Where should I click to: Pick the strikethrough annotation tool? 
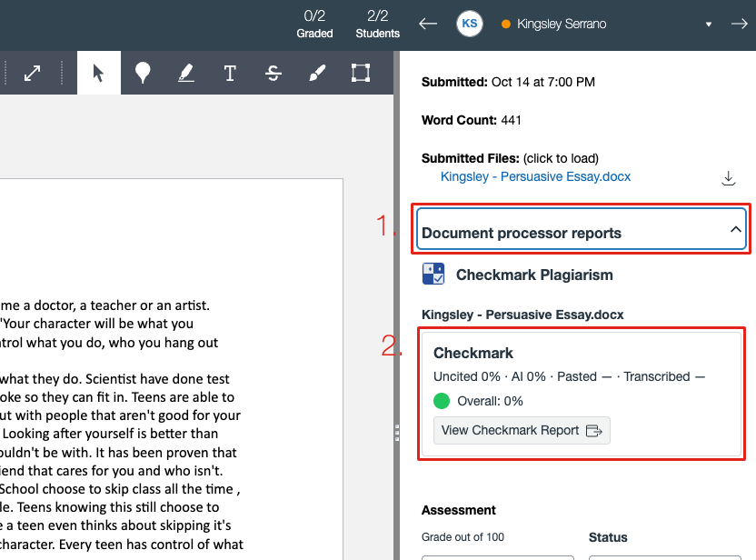274,73
